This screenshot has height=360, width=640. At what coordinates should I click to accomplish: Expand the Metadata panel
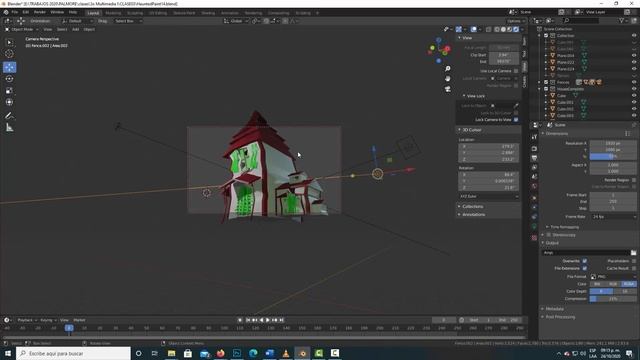(554, 309)
